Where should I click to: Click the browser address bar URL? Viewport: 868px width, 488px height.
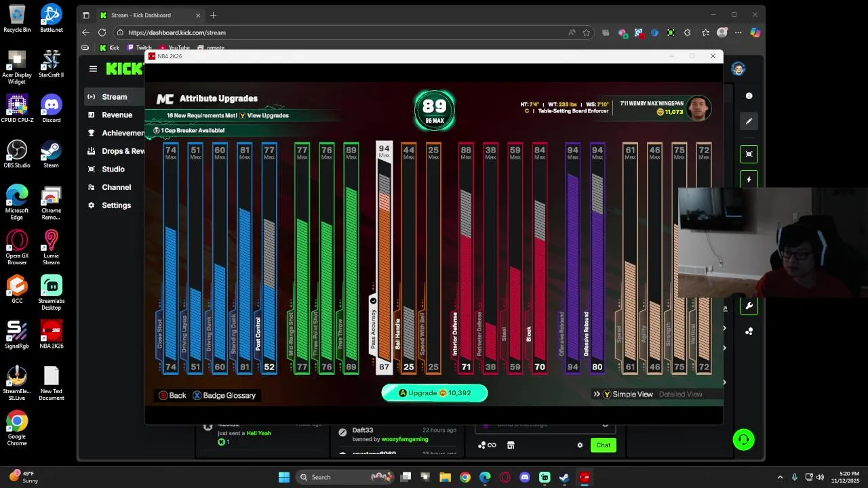tap(177, 33)
